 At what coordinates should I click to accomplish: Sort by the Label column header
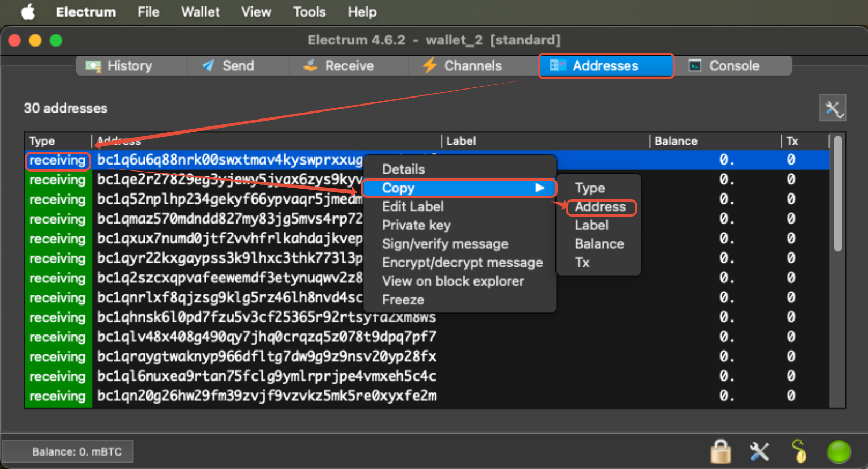click(545, 141)
